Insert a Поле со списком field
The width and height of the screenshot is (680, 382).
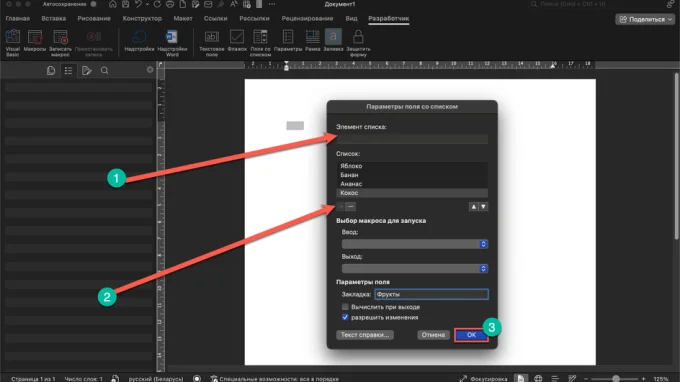(x=260, y=42)
